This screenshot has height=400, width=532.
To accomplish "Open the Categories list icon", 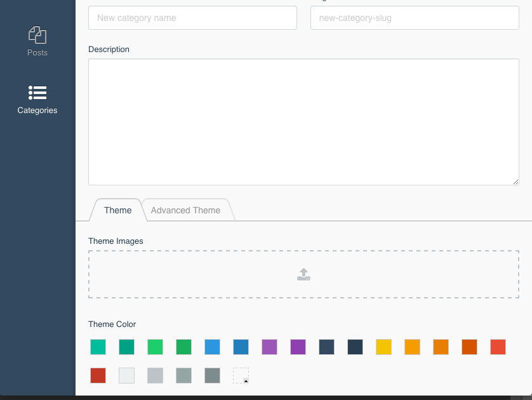I will coord(37,93).
